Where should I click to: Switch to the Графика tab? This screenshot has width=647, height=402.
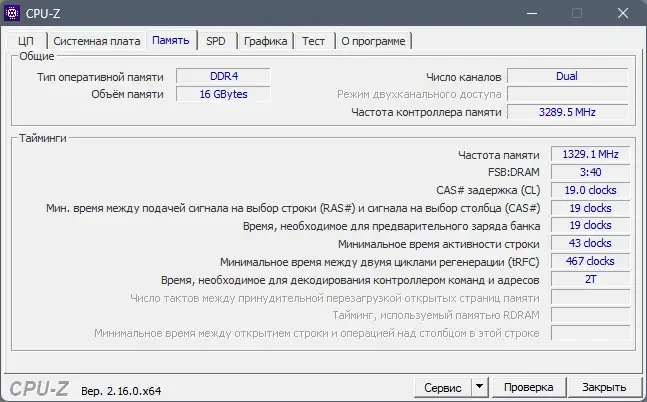pos(265,41)
